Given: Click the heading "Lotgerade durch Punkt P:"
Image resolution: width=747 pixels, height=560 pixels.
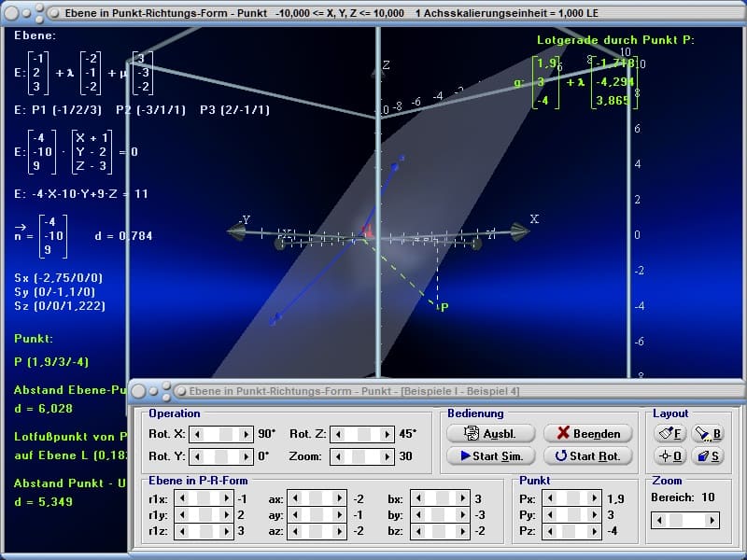Looking at the screenshot, I should click(615, 40).
